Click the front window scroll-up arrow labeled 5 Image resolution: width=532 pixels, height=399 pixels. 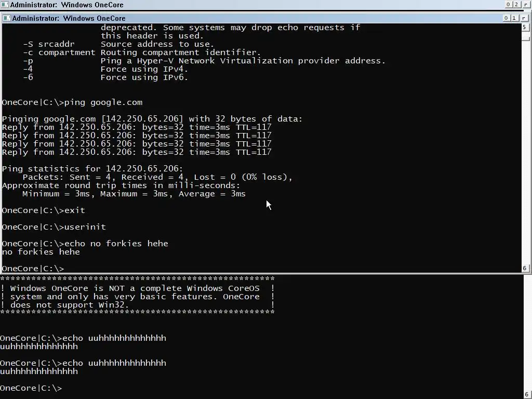pos(525,28)
